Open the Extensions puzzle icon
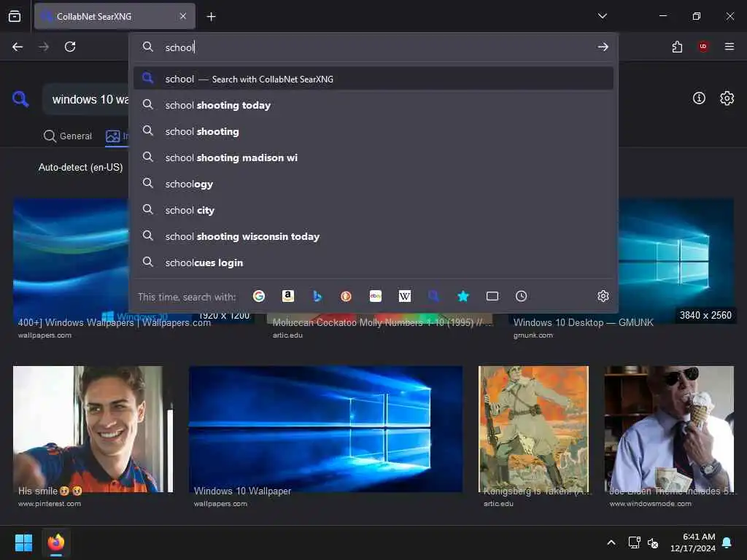Viewport: 747px width, 560px height. click(x=677, y=47)
